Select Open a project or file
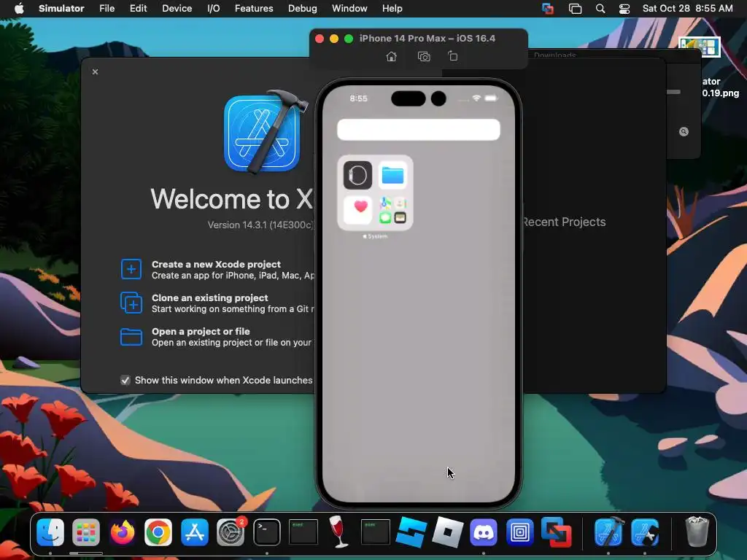 (x=201, y=332)
